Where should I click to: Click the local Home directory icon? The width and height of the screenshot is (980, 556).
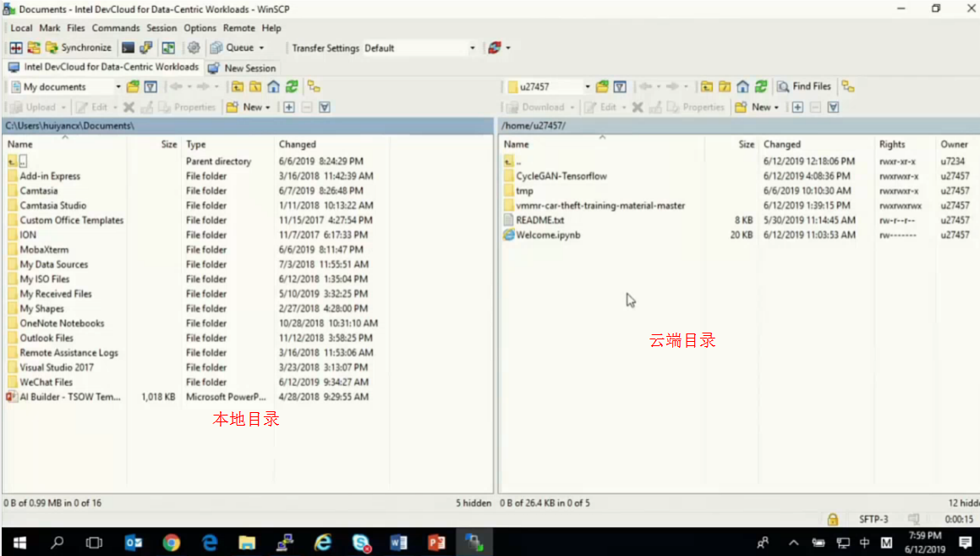[x=274, y=87]
